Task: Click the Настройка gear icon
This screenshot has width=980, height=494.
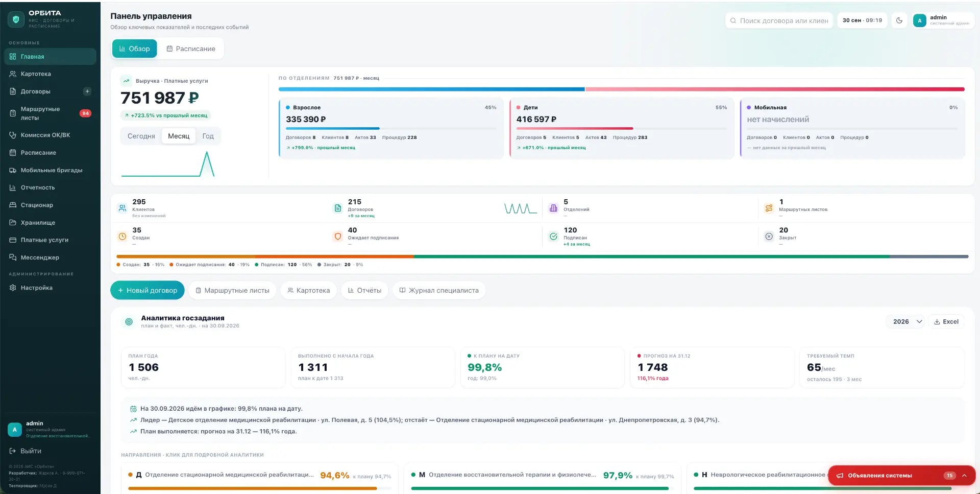Action: (13, 288)
